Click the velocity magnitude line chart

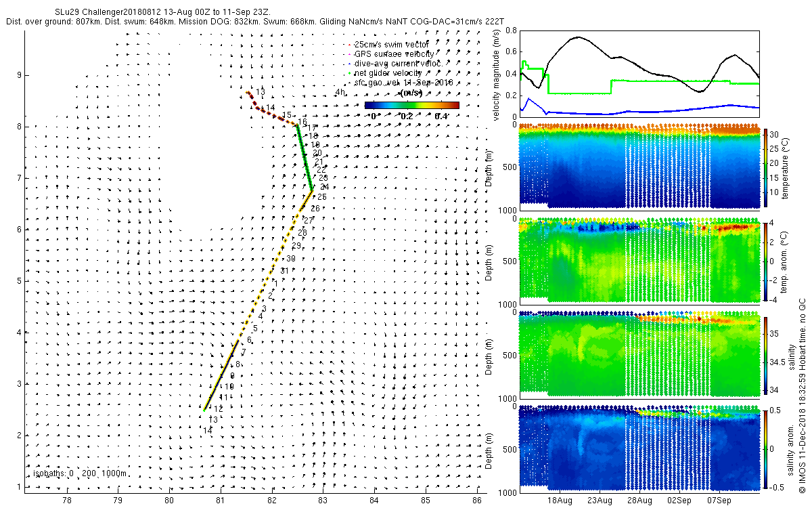click(639, 75)
